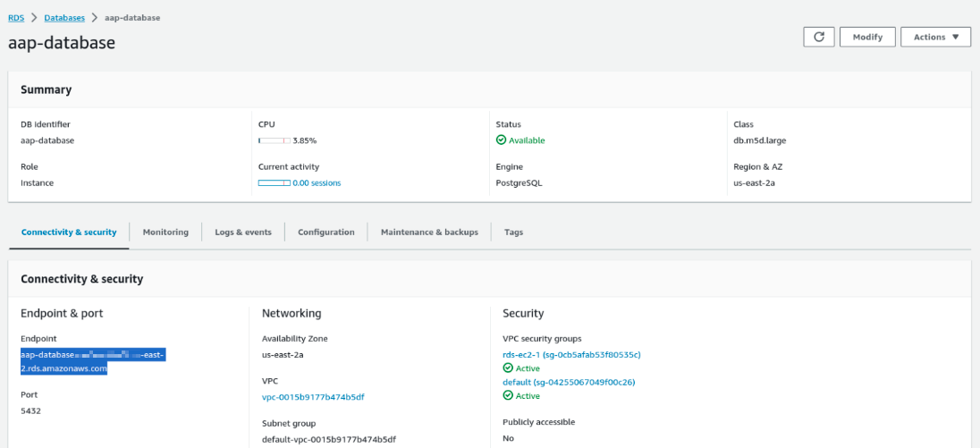980x448 pixels.
Task: Open the Tags tab
Action: (513, 232)
